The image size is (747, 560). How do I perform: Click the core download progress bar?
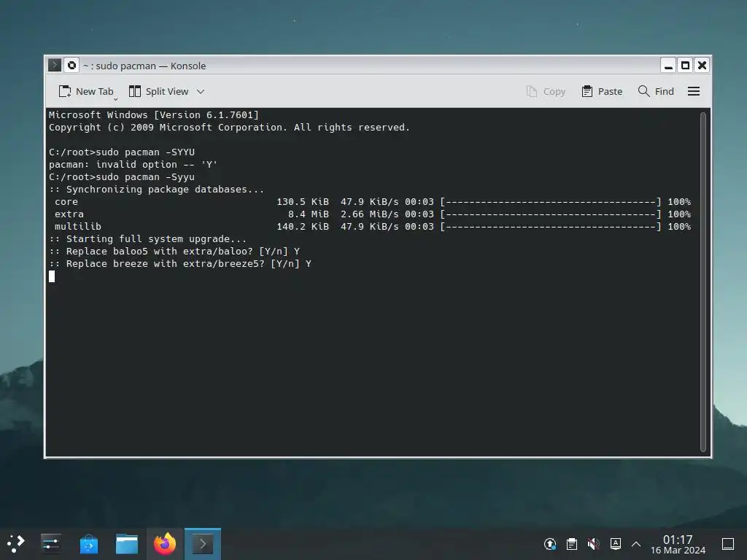551,202
